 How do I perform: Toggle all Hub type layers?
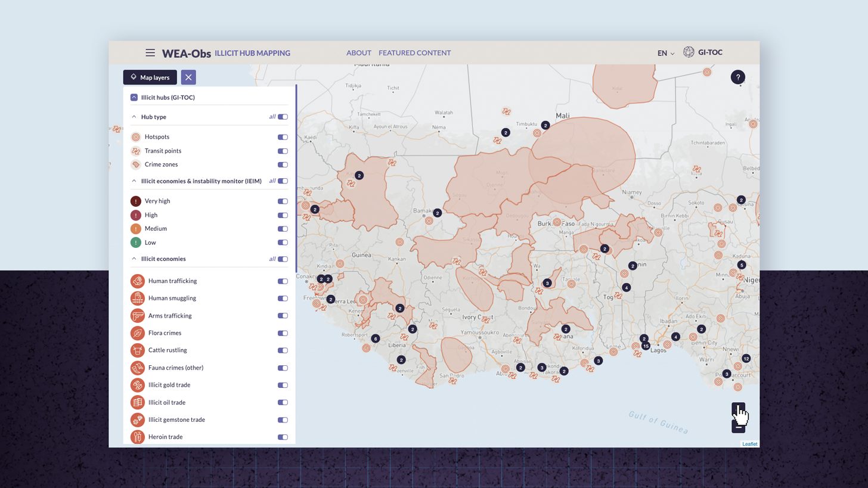point(283,117)
